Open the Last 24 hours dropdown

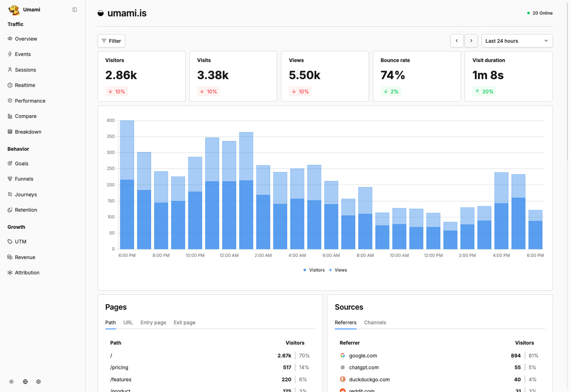(x=517, y=41)
